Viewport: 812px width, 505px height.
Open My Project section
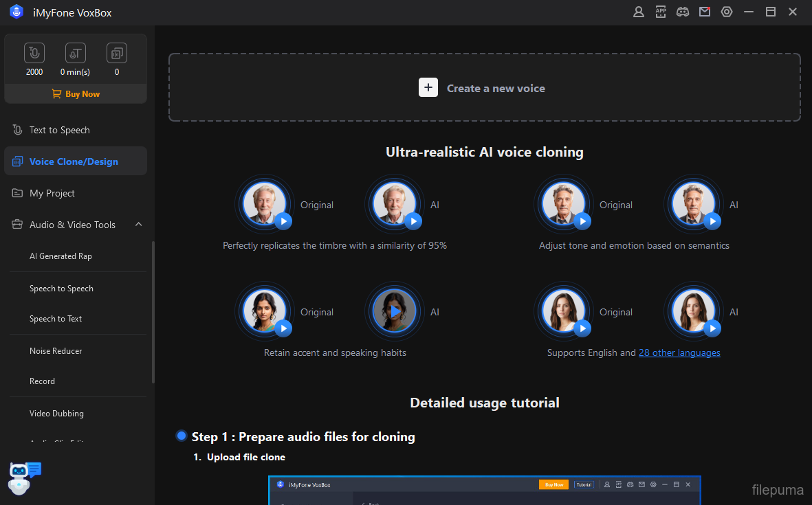[52, 193]
